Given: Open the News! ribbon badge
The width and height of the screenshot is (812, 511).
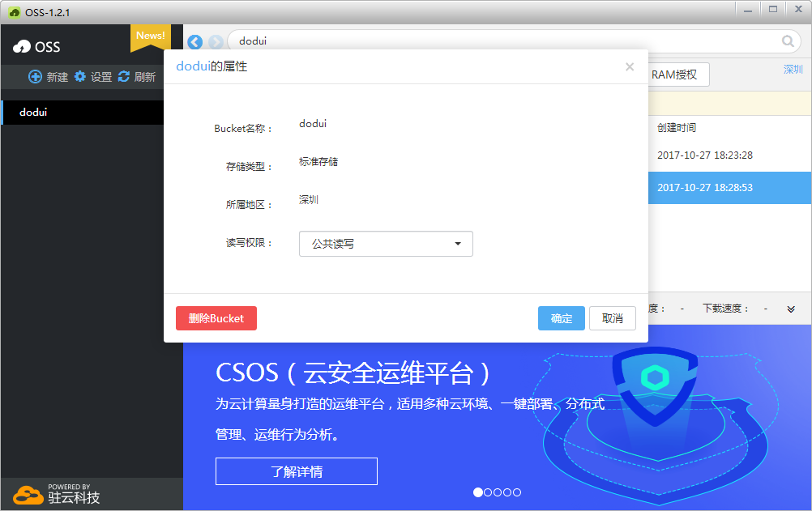Looking at the screenshot, I should coord(150,37).
